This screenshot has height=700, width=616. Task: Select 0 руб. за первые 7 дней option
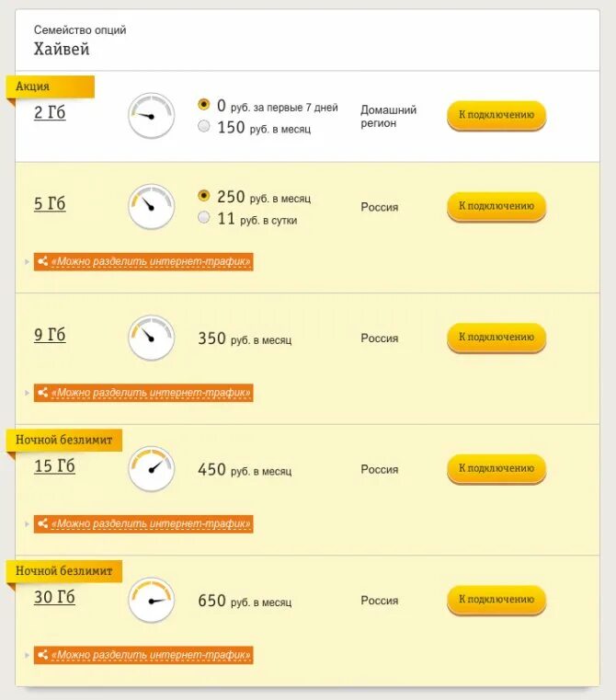tap(203, 105)
